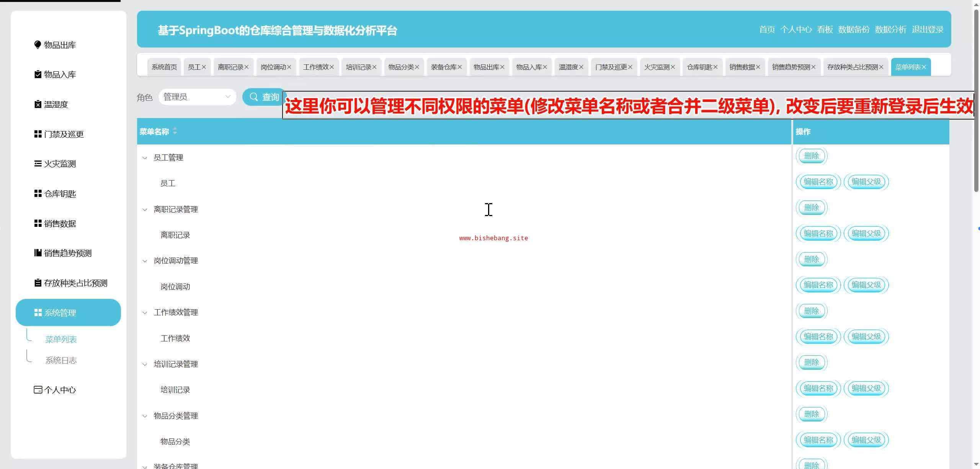
Task: Collapse the 物品分类管理 row chevron
Action: coord(145,416)
